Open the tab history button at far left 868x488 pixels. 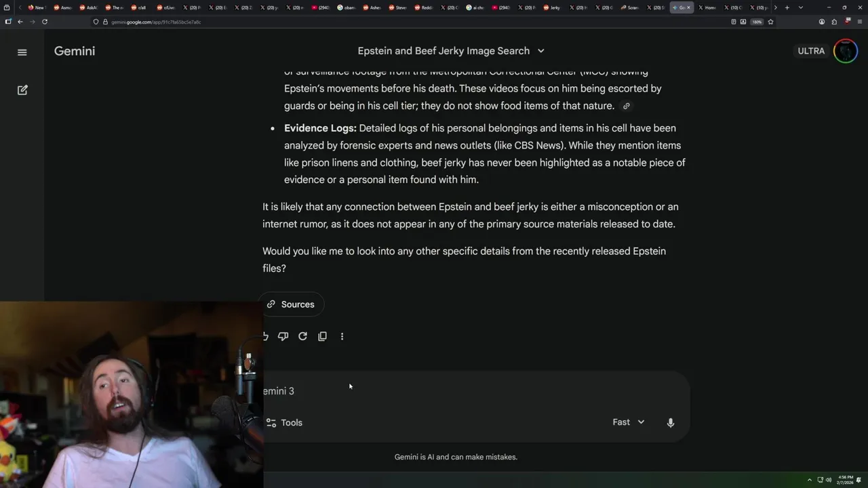pyautogui.click(x=6, y=7)
